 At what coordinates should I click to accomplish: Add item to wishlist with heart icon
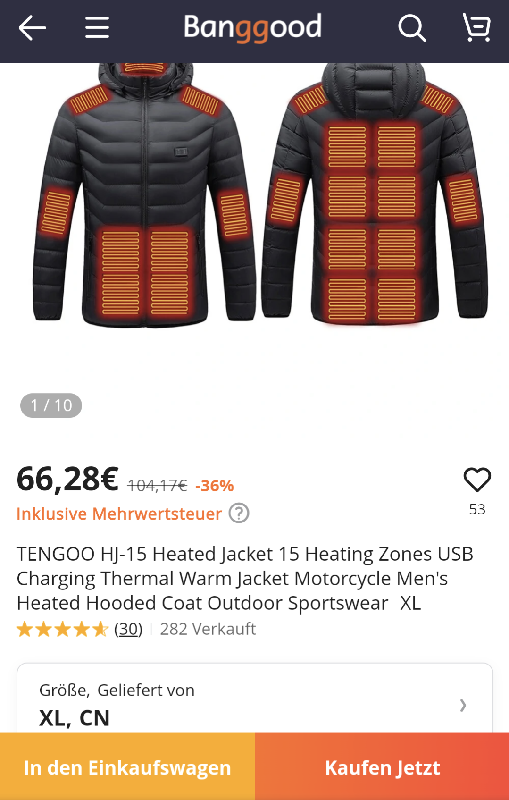click(477, 480)
